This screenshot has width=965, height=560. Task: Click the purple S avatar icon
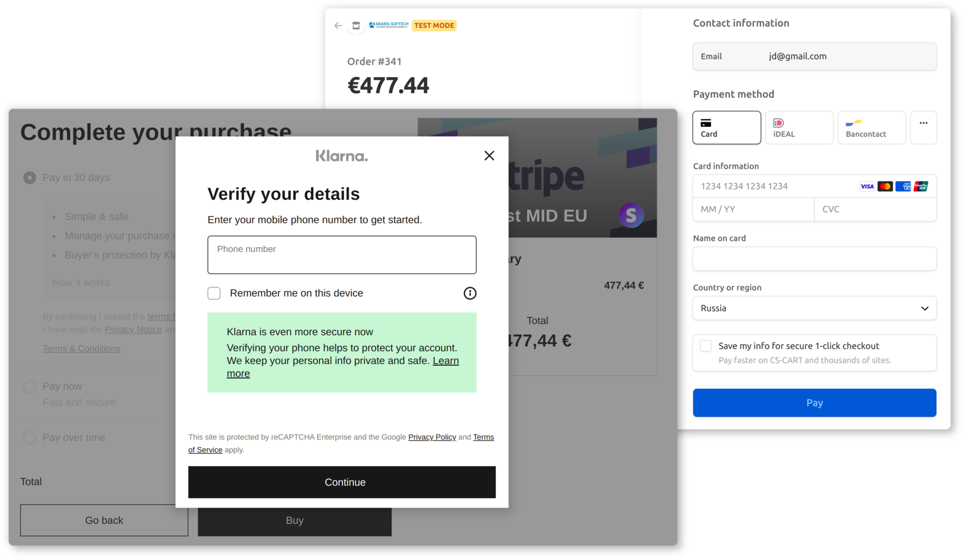point(631,215)
